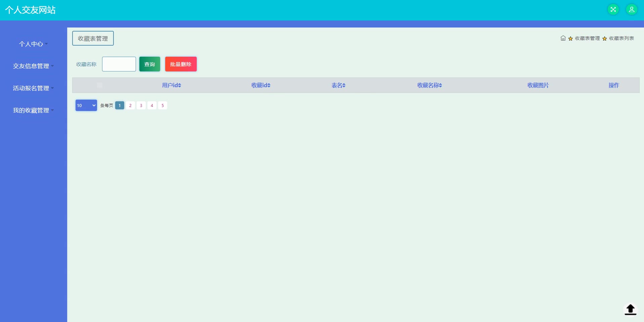Go to pagination page 4
Image resolution: width=644 pixels, height=322 pixels.
click(152, 105)
